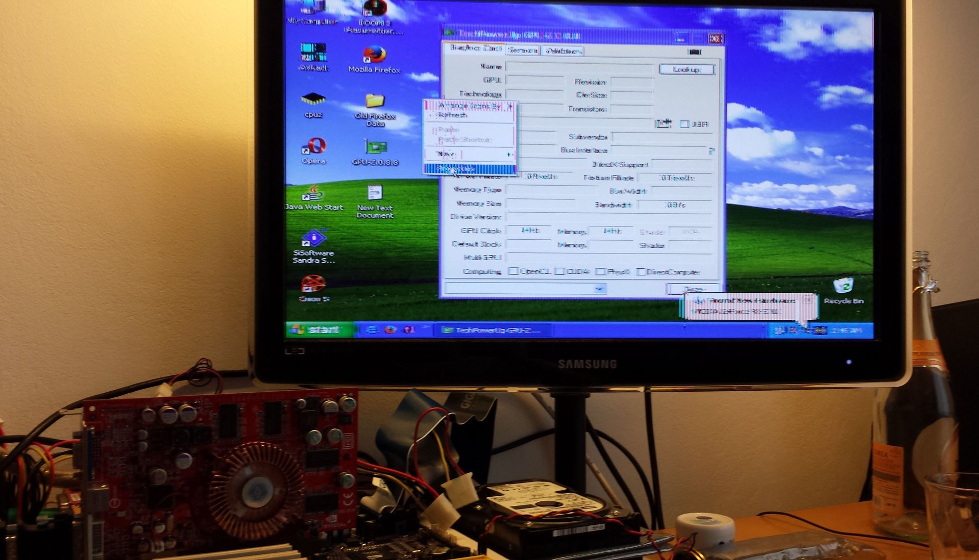This screenshot has width=979, height=560.
Task: Click the Bus Interface question mark
Action: [x=711, y=150]
